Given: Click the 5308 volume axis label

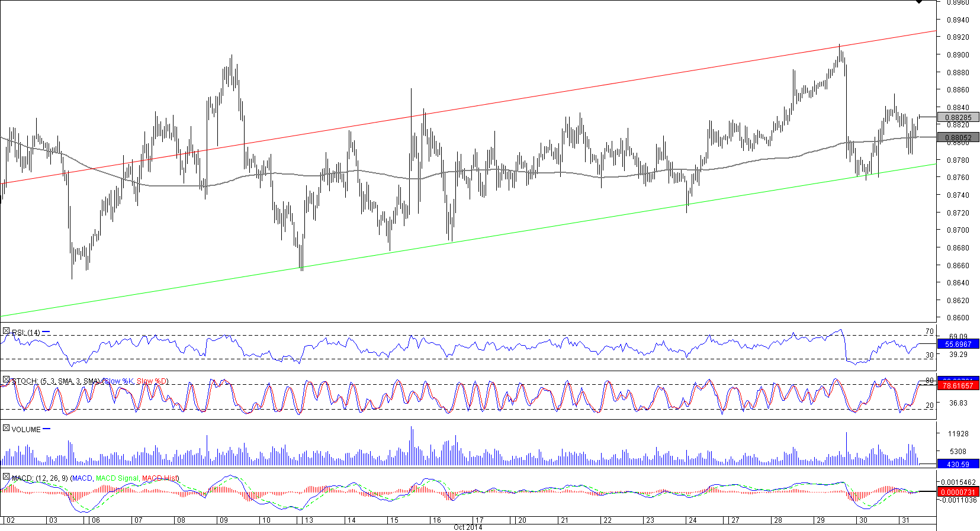Looking at the screenshot, I should (958, 452).
